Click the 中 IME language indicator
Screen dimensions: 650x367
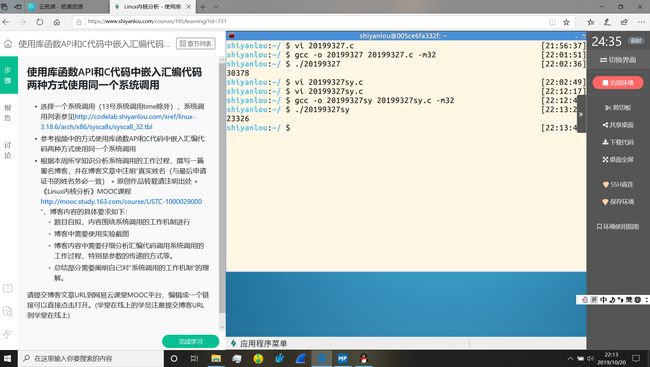(x=604, y=300)
